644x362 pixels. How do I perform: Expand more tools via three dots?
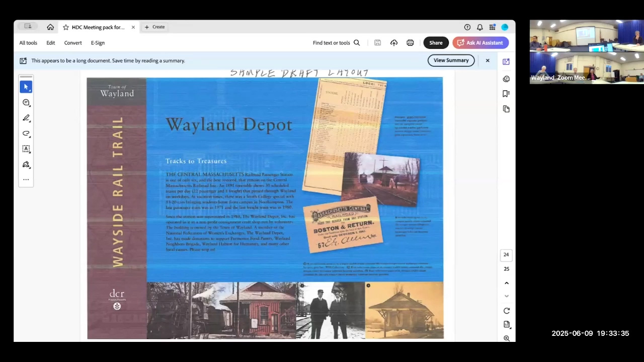26,179
